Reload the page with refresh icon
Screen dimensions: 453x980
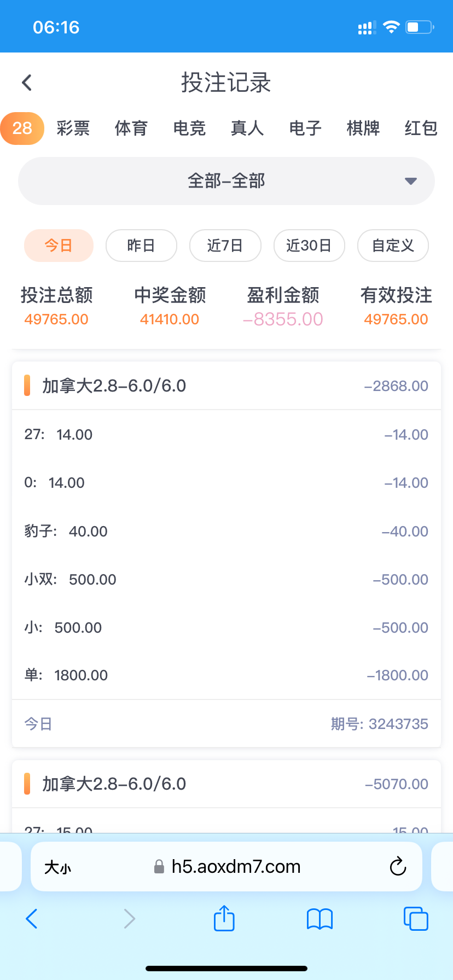pyautogui.click(x=398, y=866)
